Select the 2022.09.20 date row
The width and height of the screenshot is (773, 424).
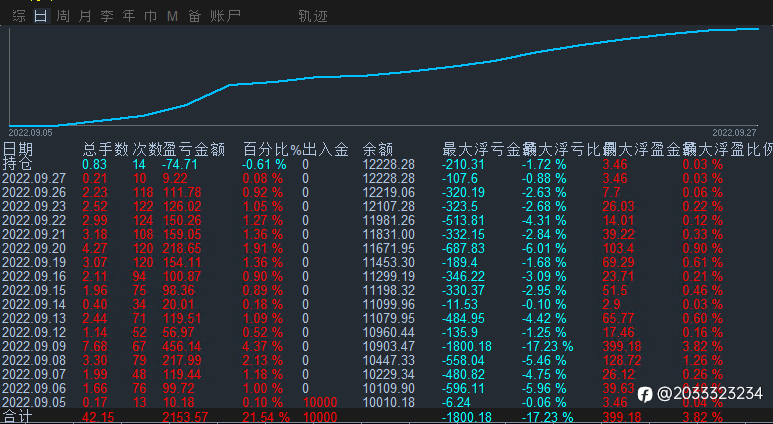point(34,248)
